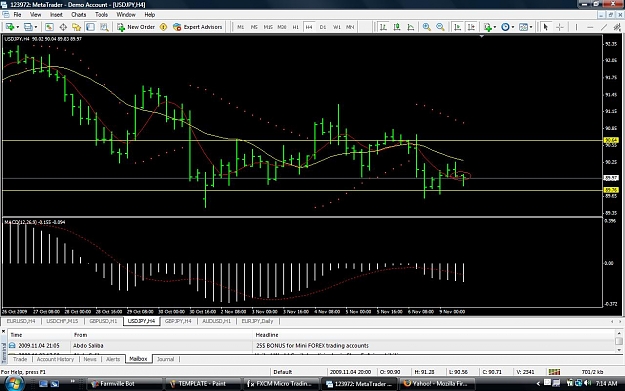Click the Indicators list icon
Image resolution: width=625 pixels, height=391 pixels.
pos(487,27)
